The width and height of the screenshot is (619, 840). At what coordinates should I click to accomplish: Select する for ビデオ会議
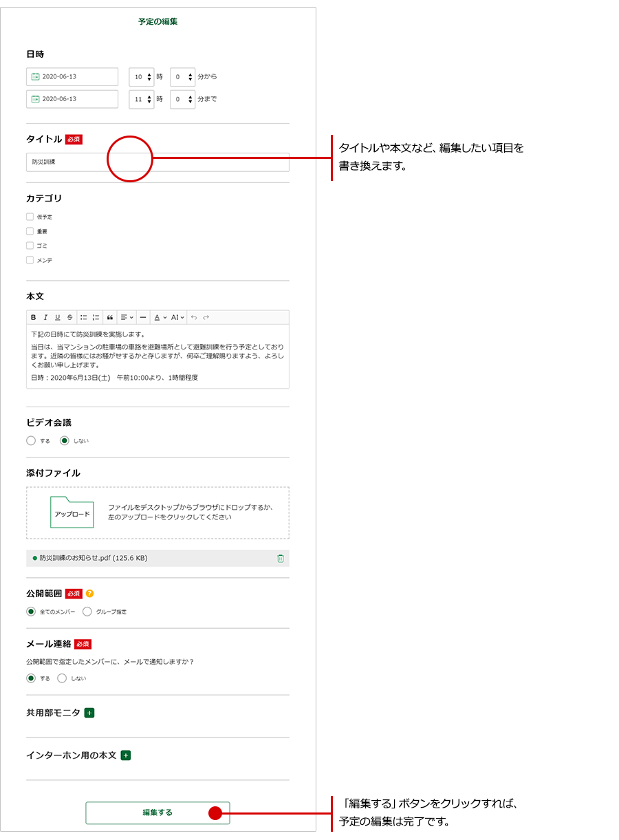click(x=31, y=440)
